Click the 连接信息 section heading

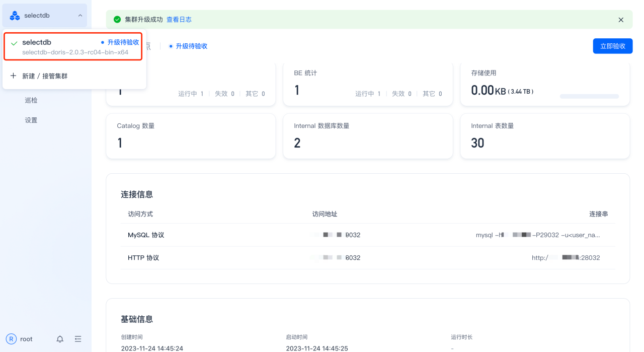pyautogui.click(x=137, y=194)
